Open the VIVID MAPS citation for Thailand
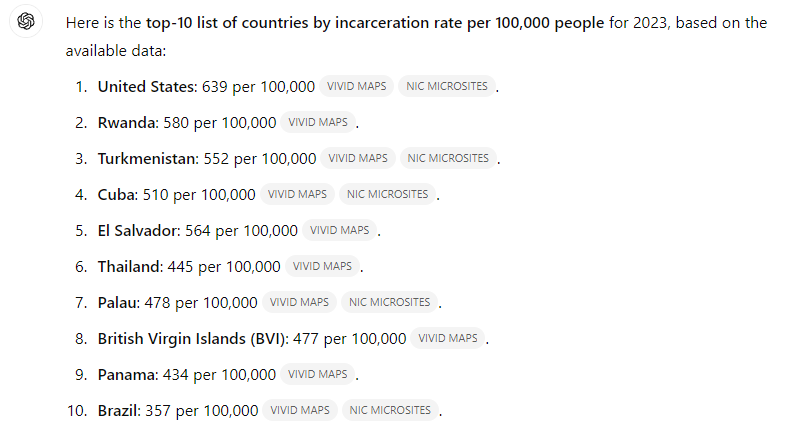 [322, 266]
